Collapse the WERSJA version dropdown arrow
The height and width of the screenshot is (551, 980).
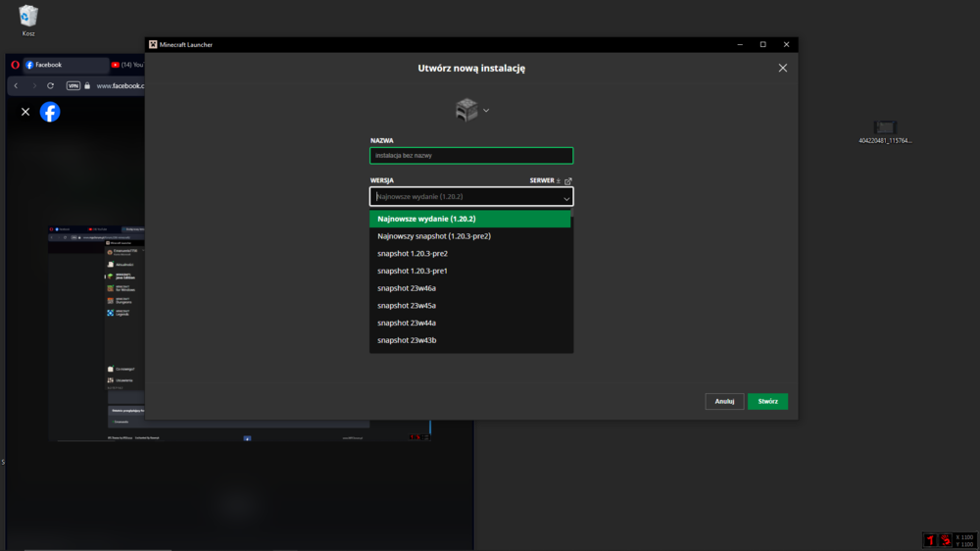pyautogui.click(x=566, y=198)
